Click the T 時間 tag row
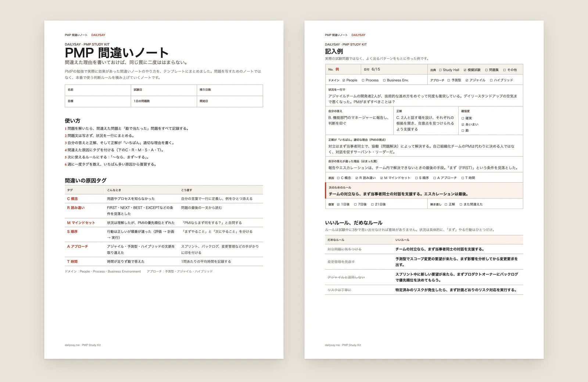Viewport: 588px width, 382px height. [x=164, y=262]
